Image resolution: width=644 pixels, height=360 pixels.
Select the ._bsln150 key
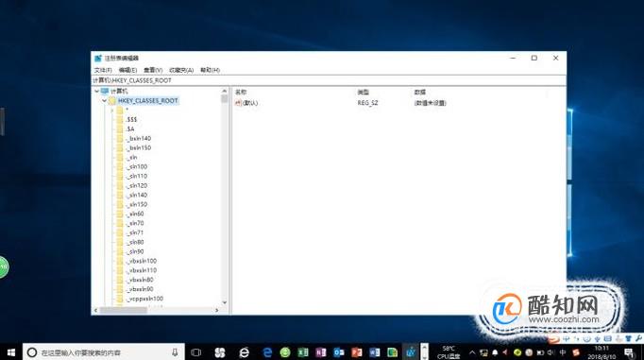pyautogui.click(x=139, y=148)
